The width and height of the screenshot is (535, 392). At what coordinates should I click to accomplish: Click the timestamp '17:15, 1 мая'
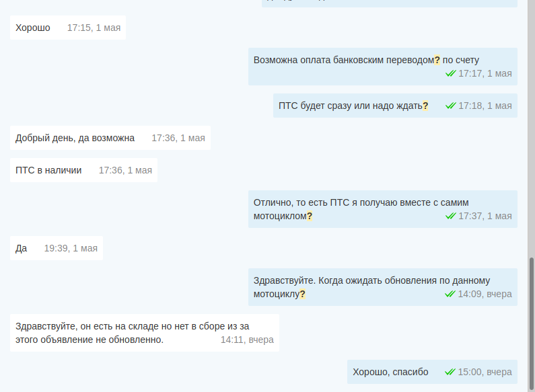pyautogui.click(x=94, y=28)
